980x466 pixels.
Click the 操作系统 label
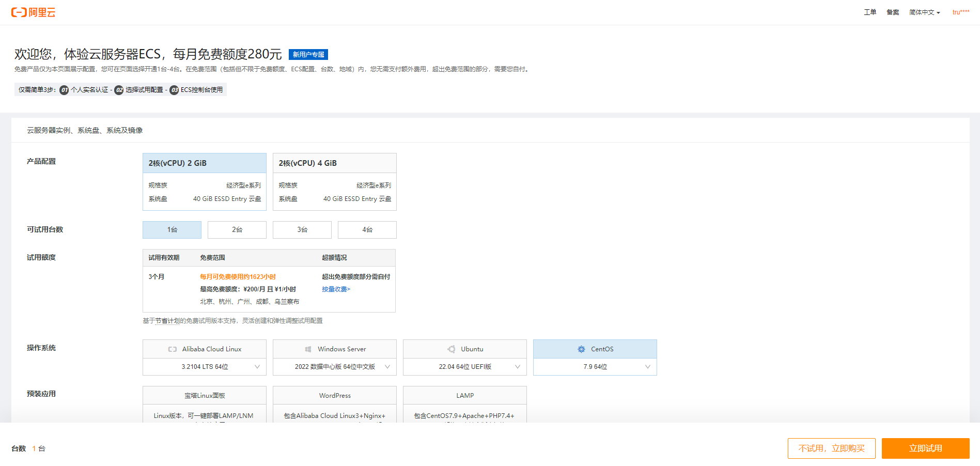tap(41, 348)
